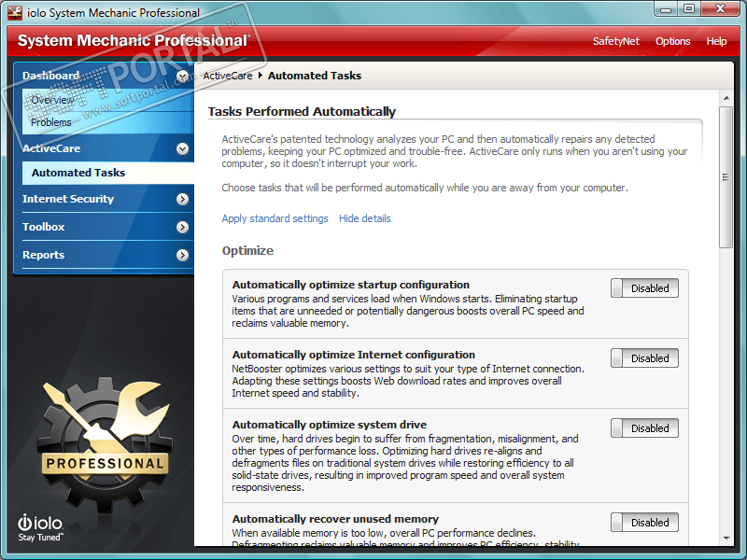Click the Internet Security section header
Viewport: 747px width, 560px height.
click(106, 199)
